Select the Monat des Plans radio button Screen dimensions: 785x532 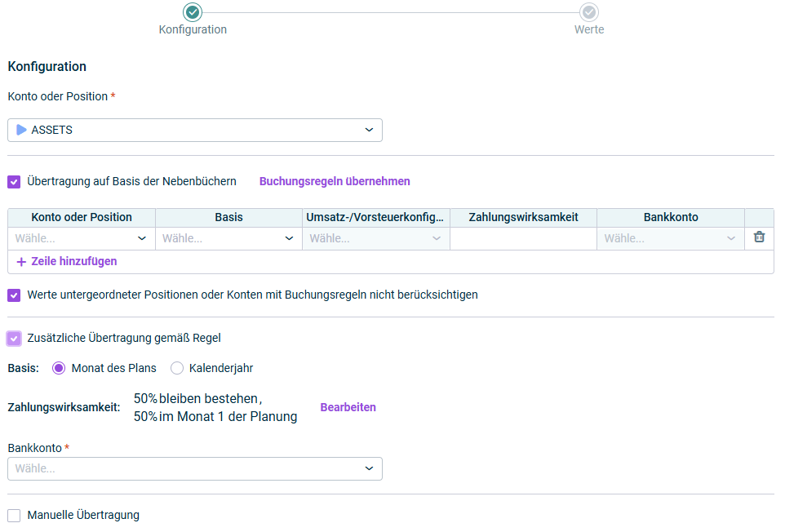[x=59, y=368]
